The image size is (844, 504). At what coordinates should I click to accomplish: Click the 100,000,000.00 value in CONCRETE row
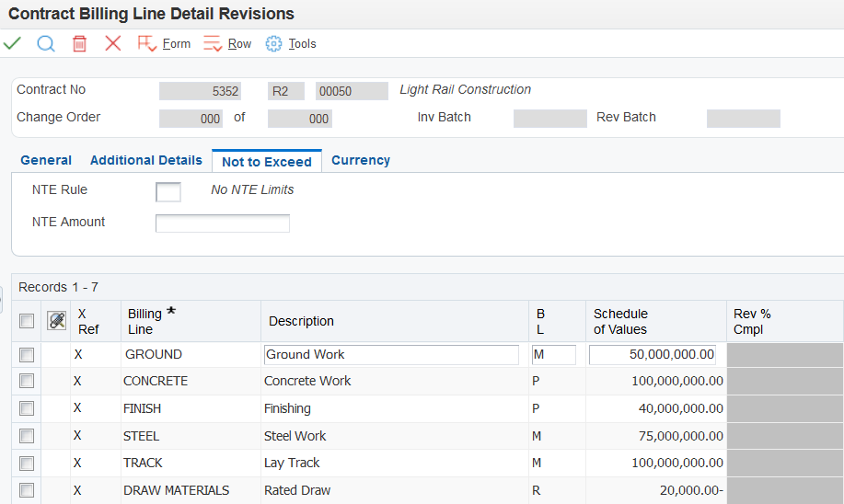[655, 382]
